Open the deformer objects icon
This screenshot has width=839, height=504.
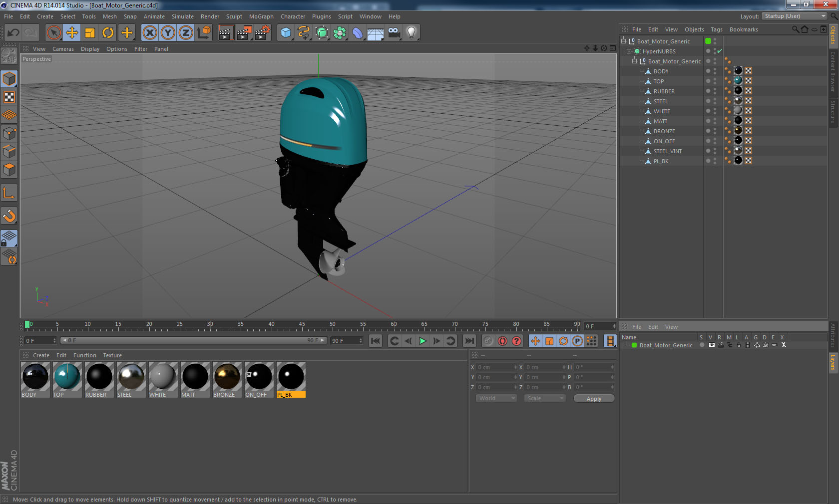358,33
